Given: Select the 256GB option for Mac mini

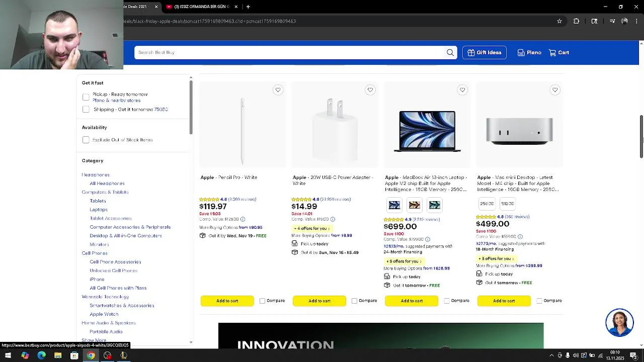Looking at the screenshot, I should (487, 204).
